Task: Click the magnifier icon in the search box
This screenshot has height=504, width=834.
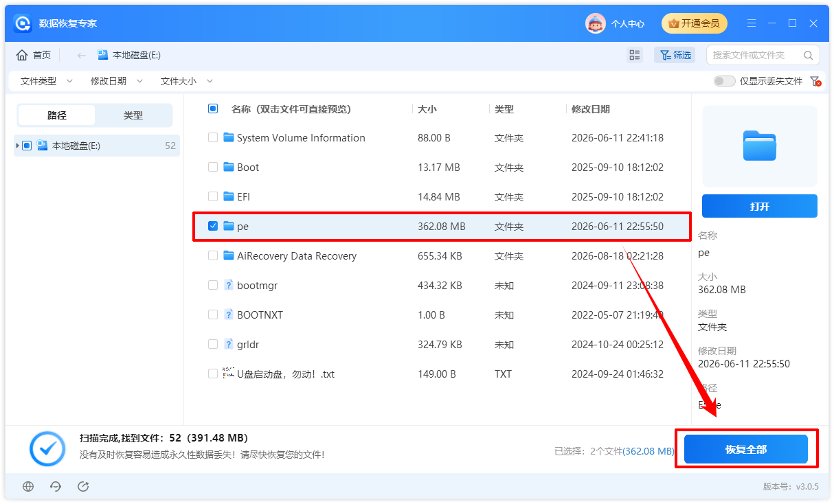Action: [808, 55]
